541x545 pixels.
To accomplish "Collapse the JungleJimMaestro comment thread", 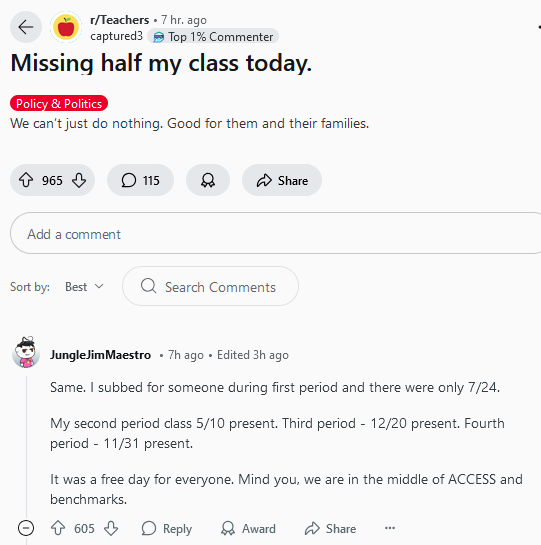I will click(26, 528).
